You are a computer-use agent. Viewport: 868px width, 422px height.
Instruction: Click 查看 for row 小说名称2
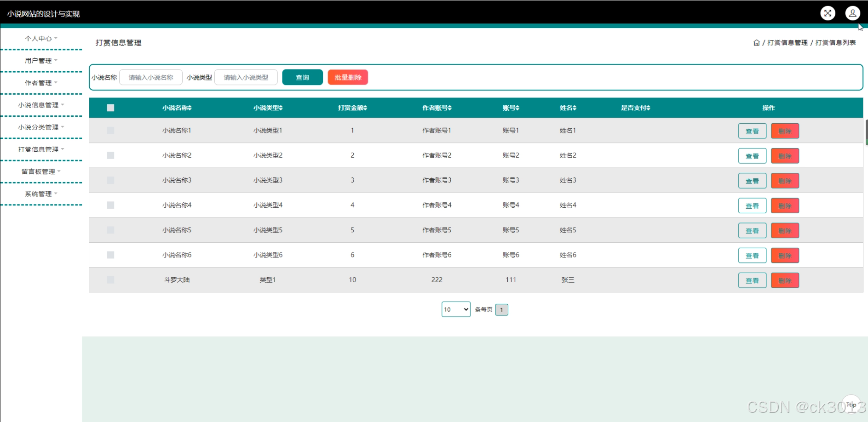pos(752,156)
